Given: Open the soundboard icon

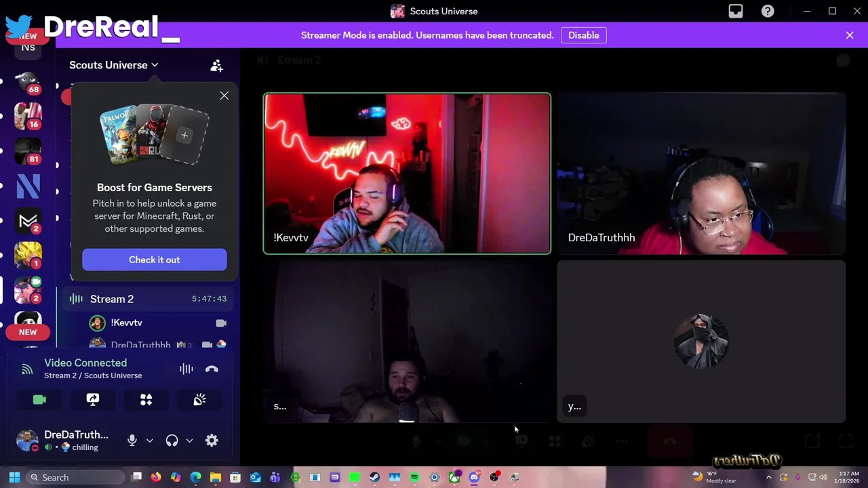Looking at the screenshot, I should [x=199, y=400].
